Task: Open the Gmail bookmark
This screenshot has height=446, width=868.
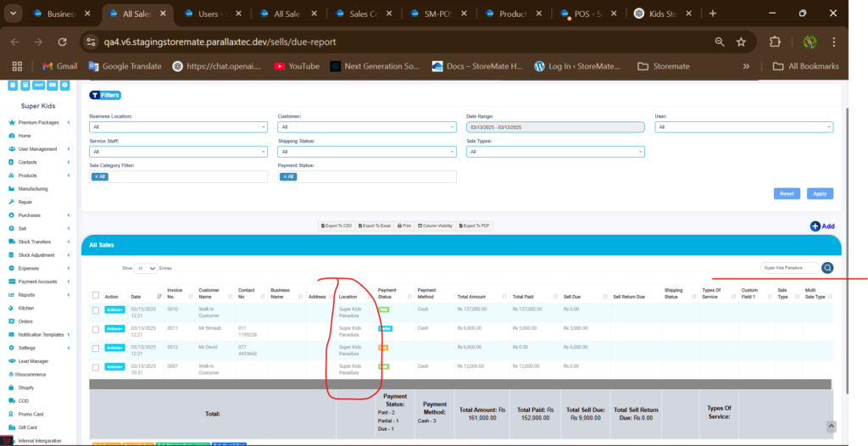Action: click(60, 66)
